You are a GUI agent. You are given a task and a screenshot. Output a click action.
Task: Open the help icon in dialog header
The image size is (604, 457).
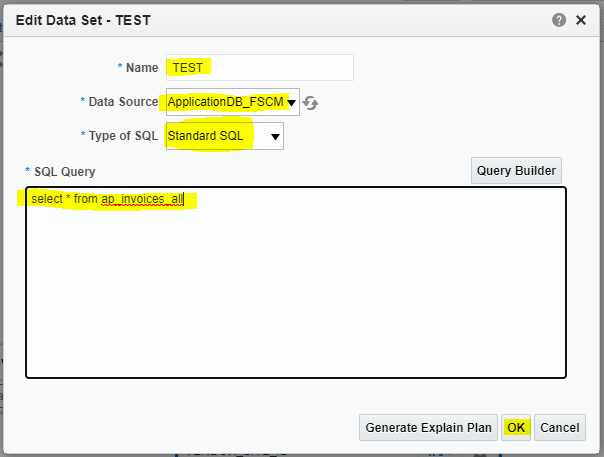pyautogui.click(x=559, y=20)
